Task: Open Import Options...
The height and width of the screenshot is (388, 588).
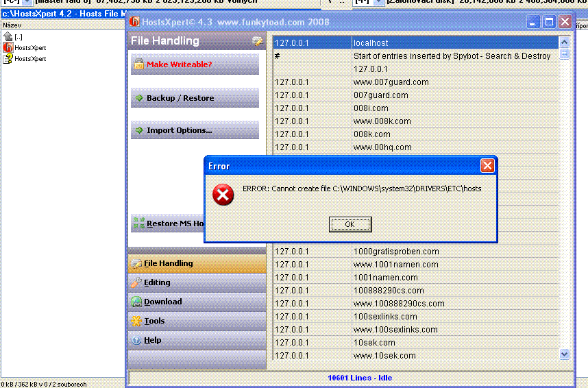Action: coord(195,130)
